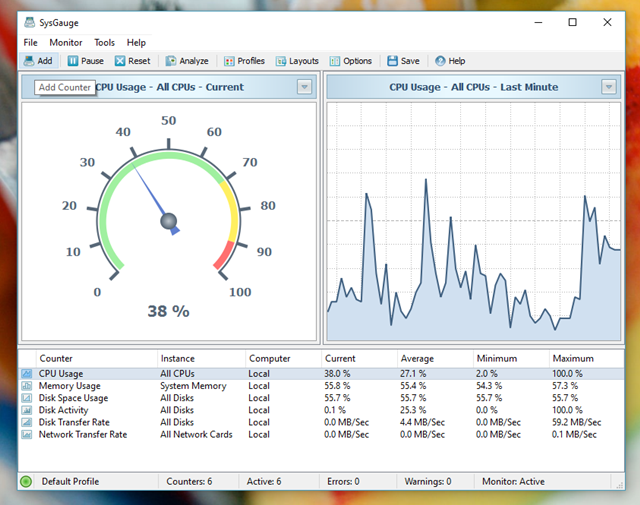Open Help from the toolbar icon
640x505 pixels.
[x=440, y=61]
